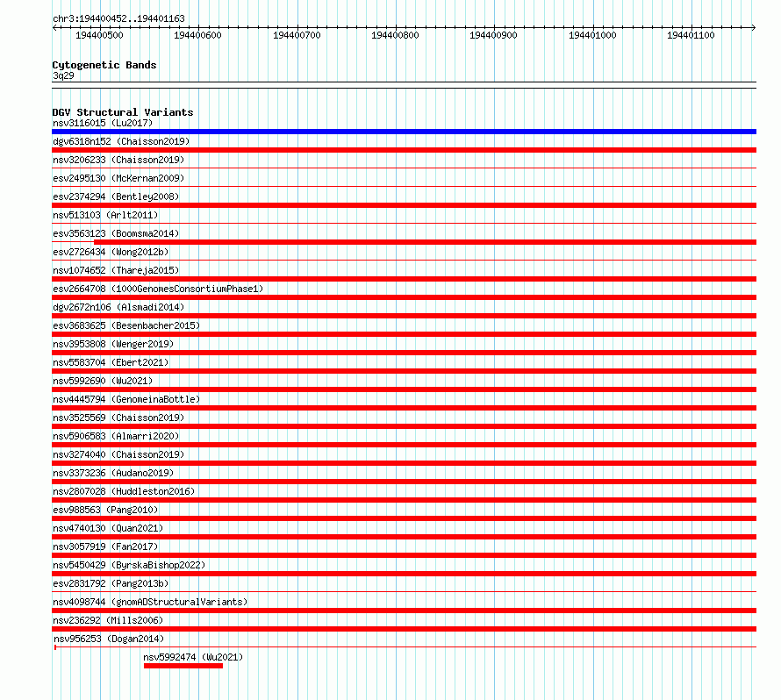Open esv2495130 (McKernan2009) variant

coord(118,178)
